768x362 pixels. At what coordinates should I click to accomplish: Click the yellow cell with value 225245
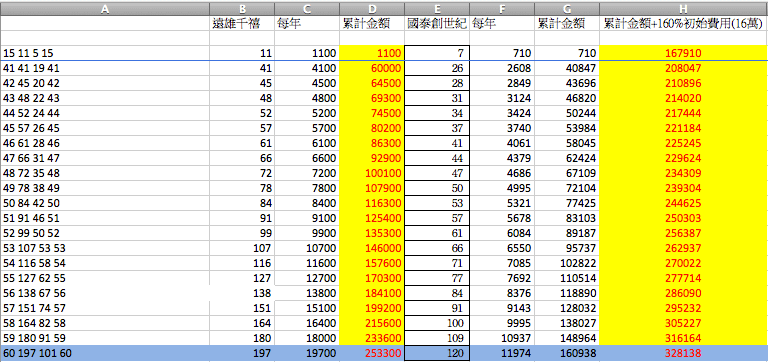684,143
